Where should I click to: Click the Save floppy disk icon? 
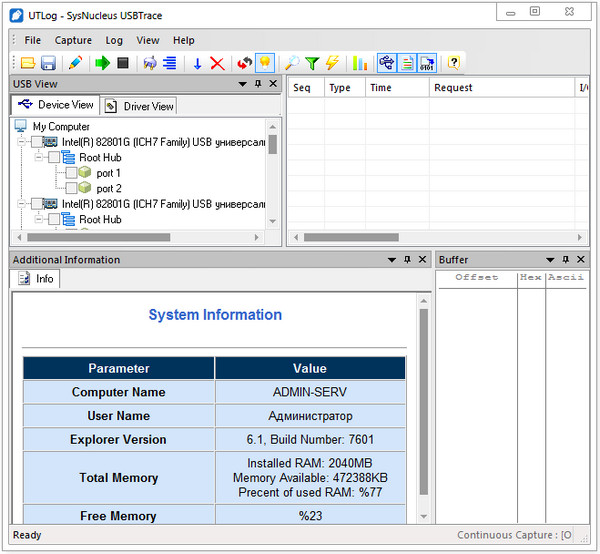[47, 63]
